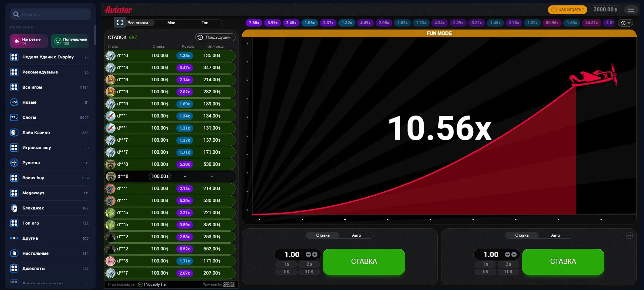Increase left bet amount with plus icon
The height and width of the screenshot is (290, 644).
tap(315, 255)
